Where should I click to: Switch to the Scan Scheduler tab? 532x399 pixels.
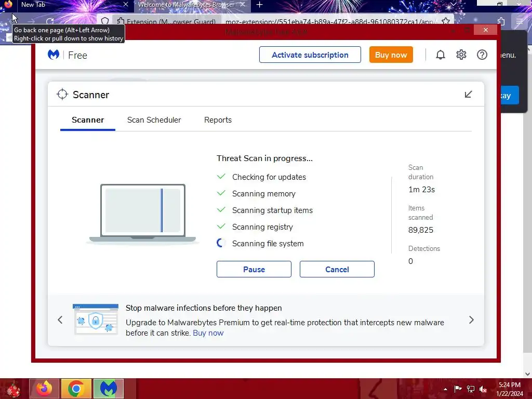[154, 120]
